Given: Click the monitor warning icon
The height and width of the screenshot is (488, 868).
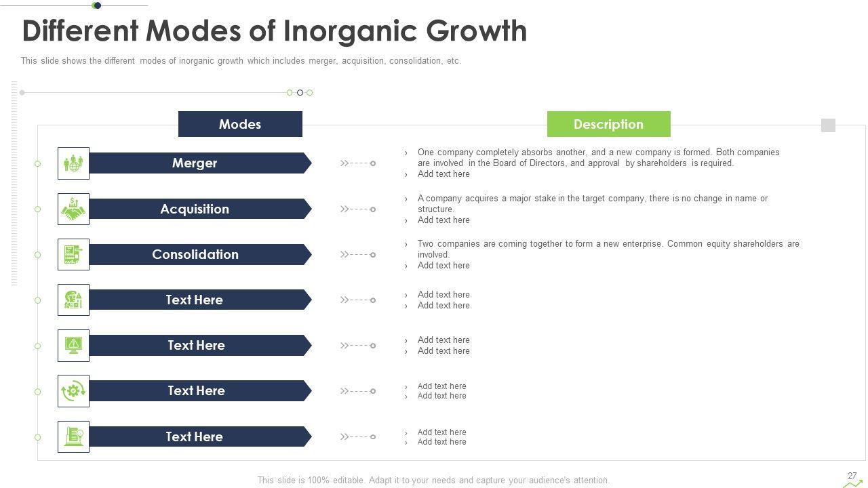Looking at the screenshot, I should click(x=73, y=346).
